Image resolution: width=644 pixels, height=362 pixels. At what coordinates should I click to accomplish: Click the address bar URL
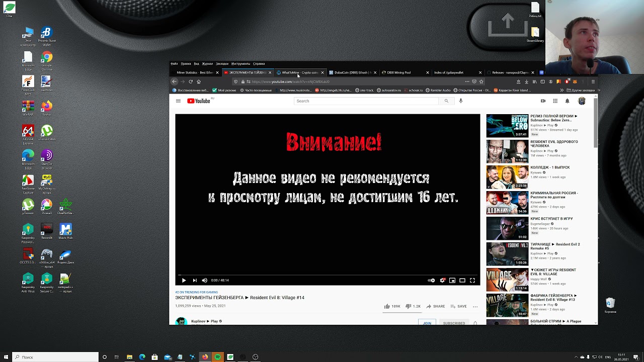tap(291, 81)
